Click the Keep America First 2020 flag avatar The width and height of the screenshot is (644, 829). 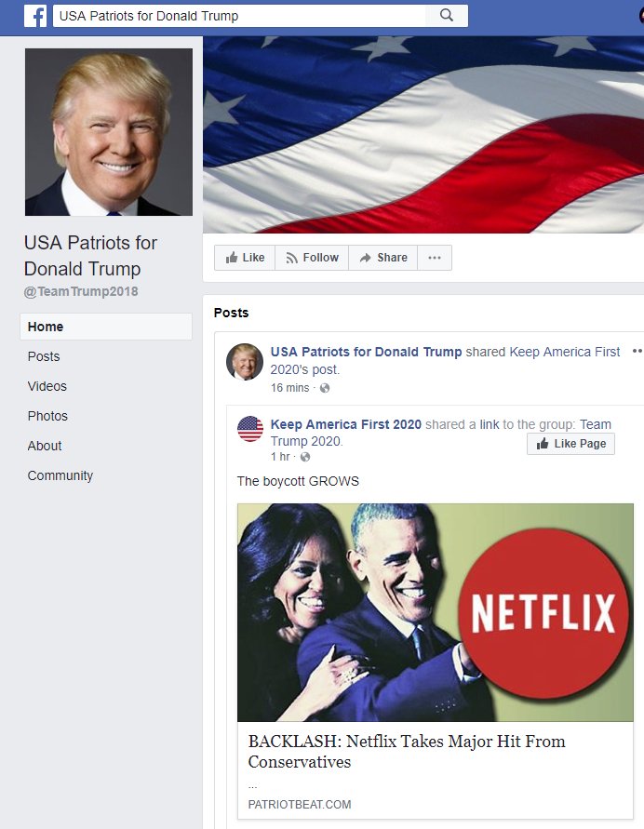[x=250, y=429]
